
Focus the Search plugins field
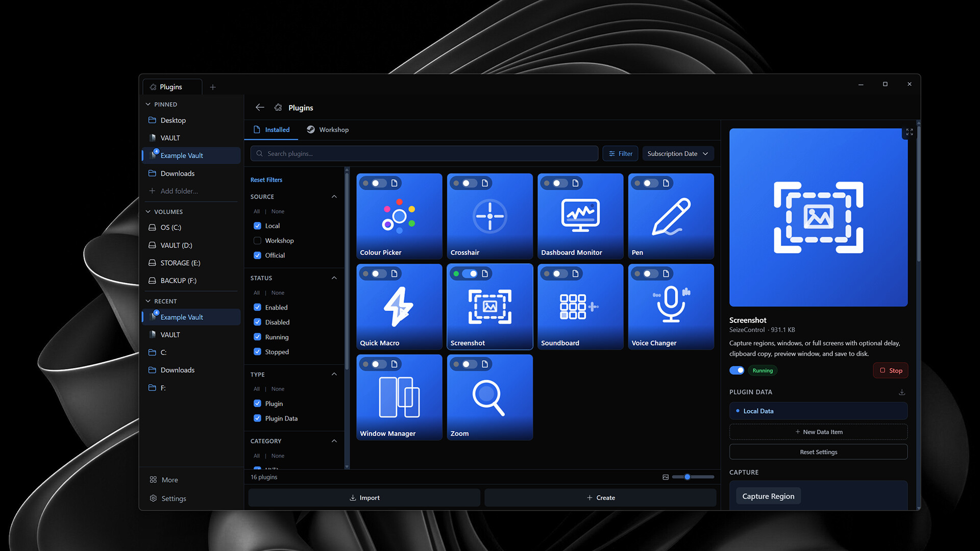[424, 154]
